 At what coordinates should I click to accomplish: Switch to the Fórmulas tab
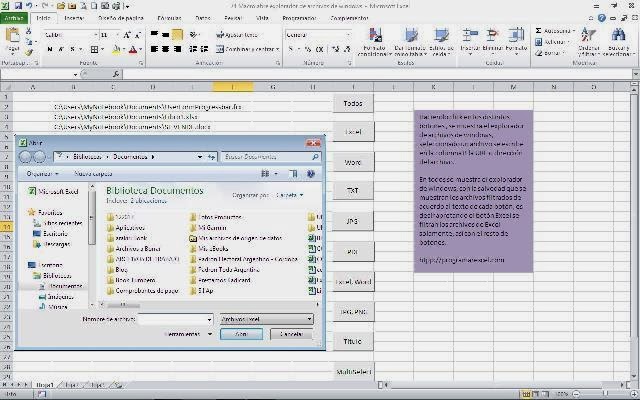pos(169,18)
